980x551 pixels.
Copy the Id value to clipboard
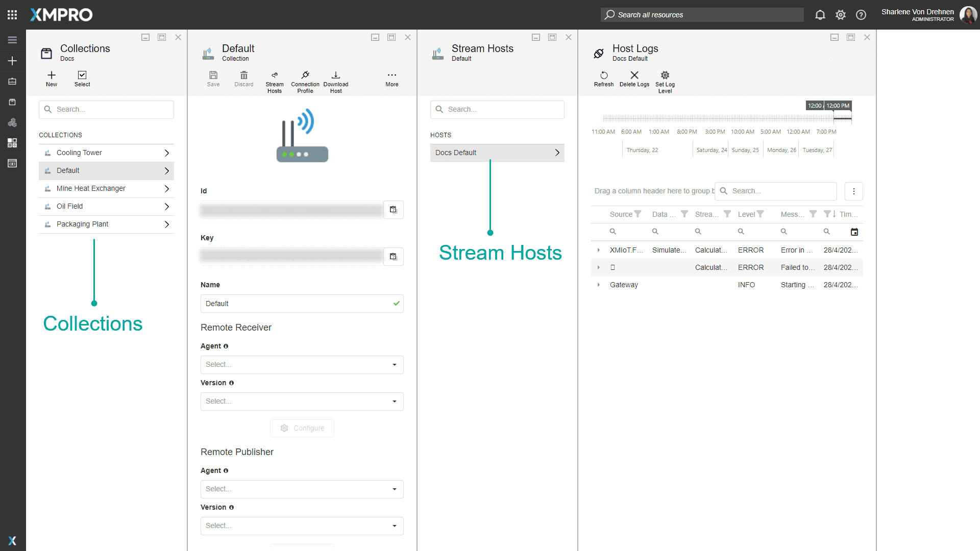[393, 210]
